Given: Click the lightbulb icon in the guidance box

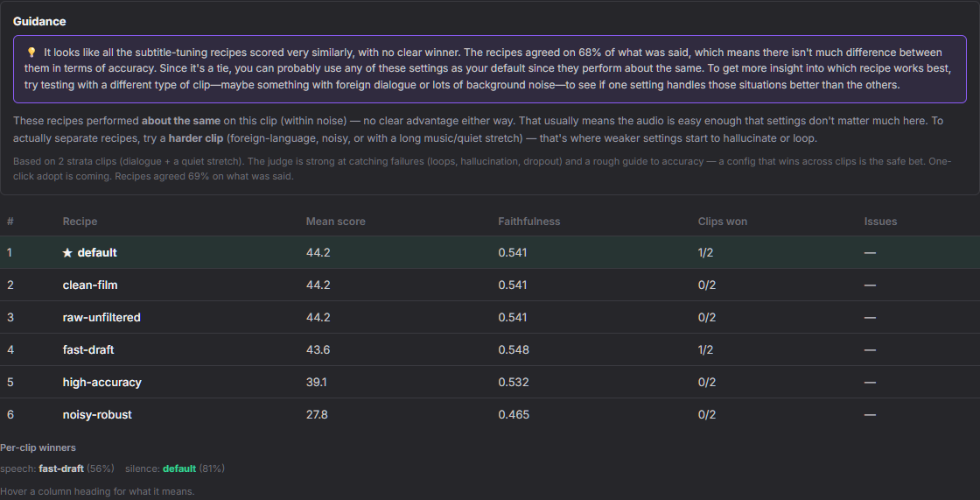Looking at the screenshot, I should click(31, 53).
